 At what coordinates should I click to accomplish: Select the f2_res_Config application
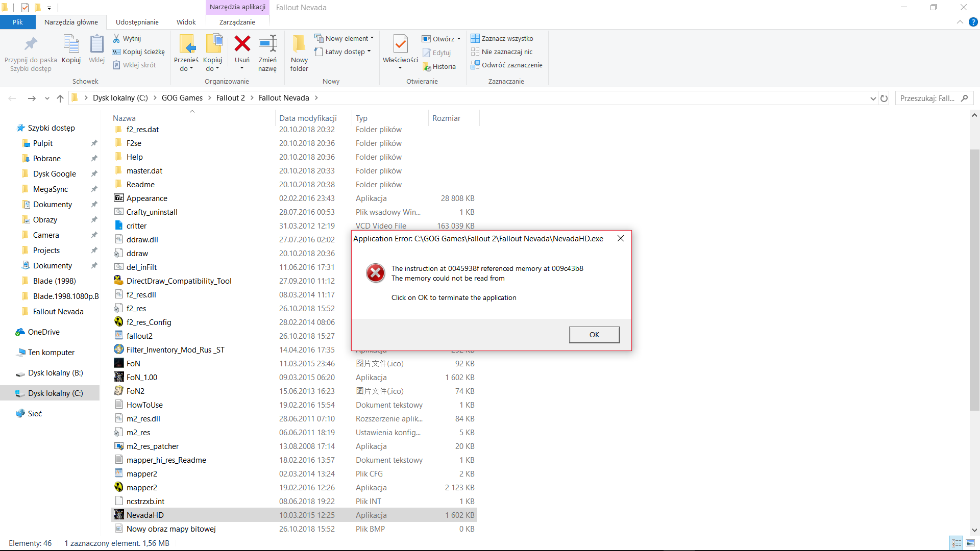pos(149,322)
